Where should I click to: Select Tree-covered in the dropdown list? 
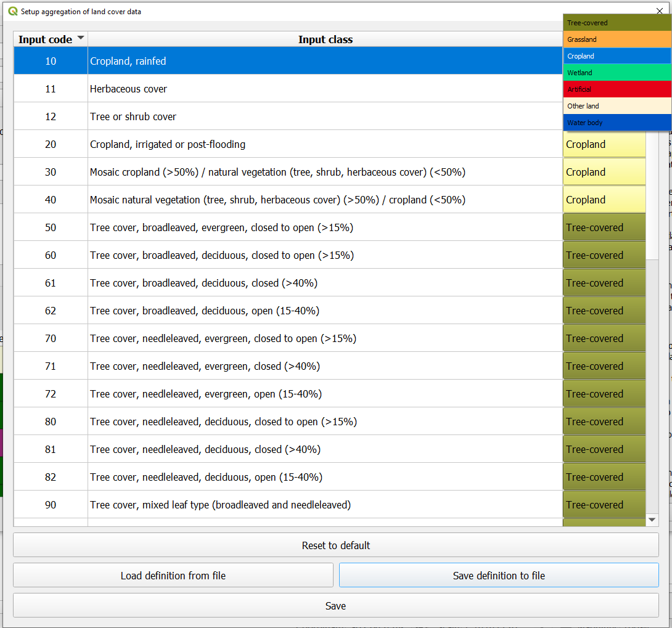tap(617, 23)
